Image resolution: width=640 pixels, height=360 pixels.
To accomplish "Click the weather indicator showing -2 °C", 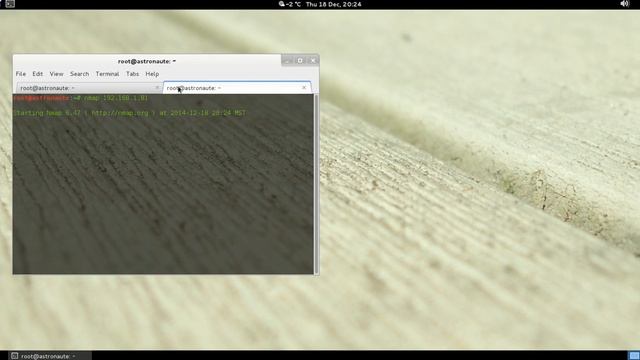I will point(290,4).
